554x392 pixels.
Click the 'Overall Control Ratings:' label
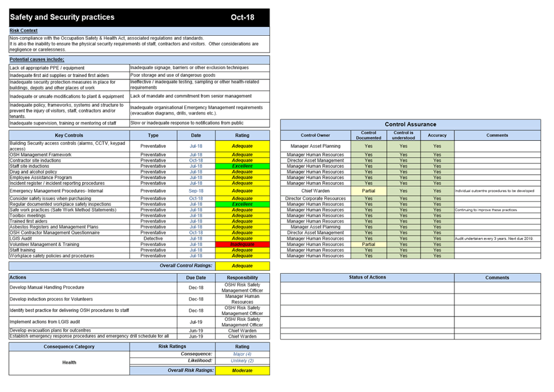pos(186,266)
